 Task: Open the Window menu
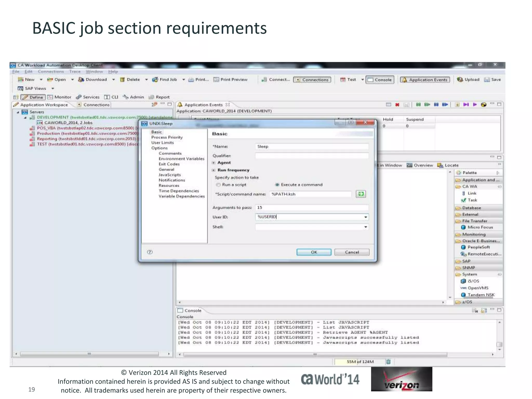click(x=94, y=71)
